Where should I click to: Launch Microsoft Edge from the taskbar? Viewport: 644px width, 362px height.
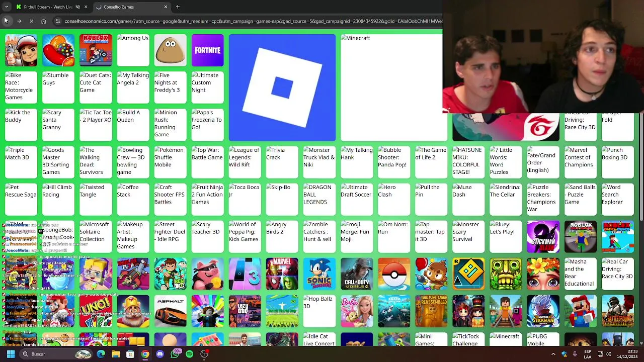tap(101, 354)
